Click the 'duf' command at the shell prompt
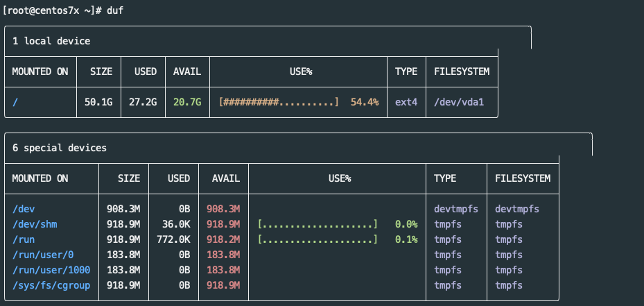The image size is (644, 306). click(x=115, y=10)
